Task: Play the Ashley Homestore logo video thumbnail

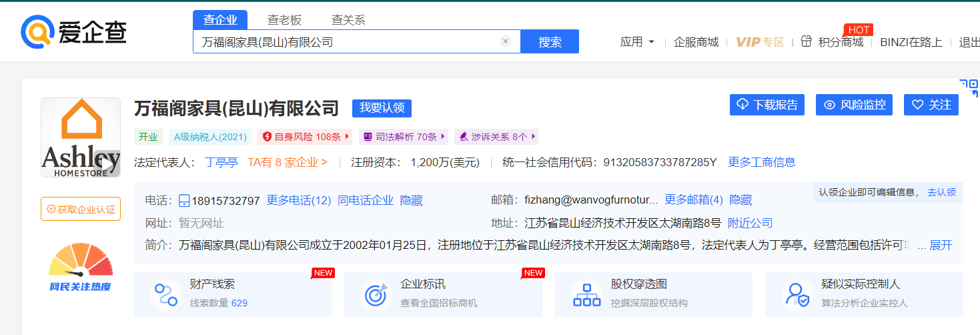Action: point(81,137)
